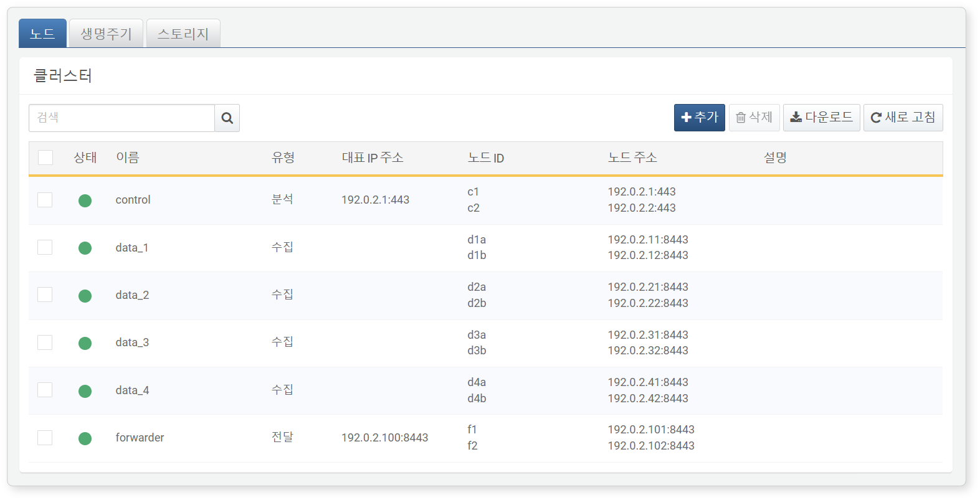Select the forwarder node name
Image resolution: width=980 pixels, height=500 pixels.
tap(140, 438)
